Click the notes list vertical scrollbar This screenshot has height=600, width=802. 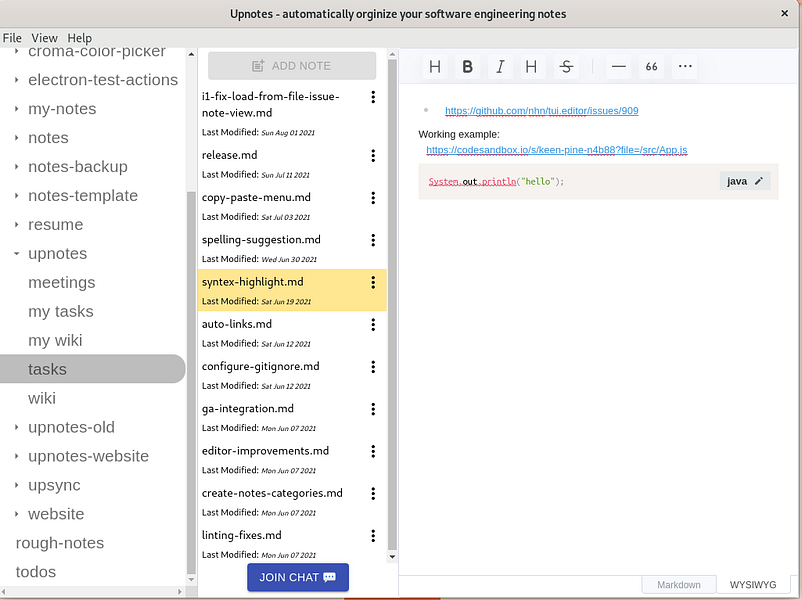[392, 305]
